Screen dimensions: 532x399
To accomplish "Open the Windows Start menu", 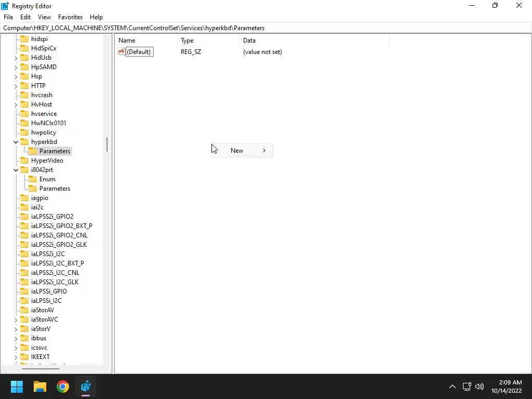I will tap(17, 387).
